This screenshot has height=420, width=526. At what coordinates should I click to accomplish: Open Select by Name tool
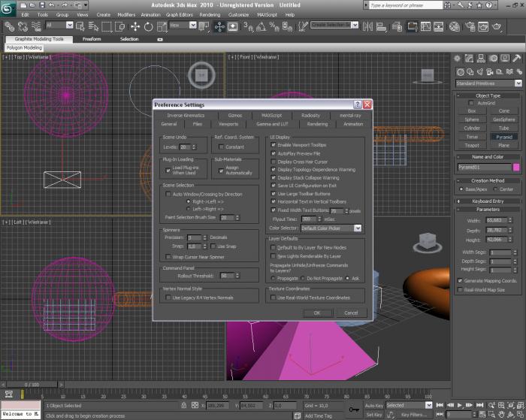93,26
